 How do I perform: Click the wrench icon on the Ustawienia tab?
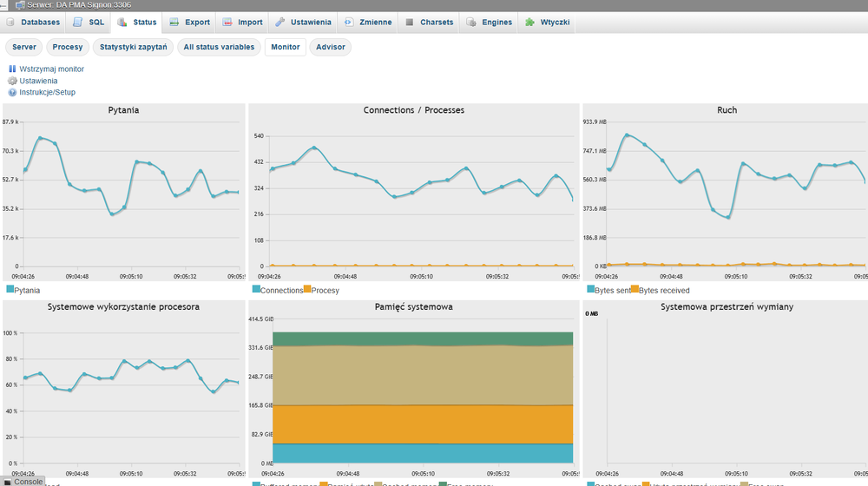279,22
